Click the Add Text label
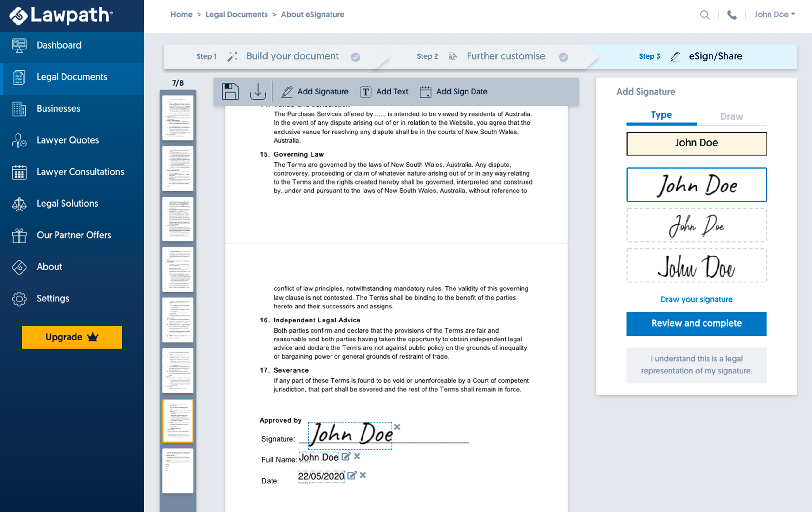 [x=392, y=92]
